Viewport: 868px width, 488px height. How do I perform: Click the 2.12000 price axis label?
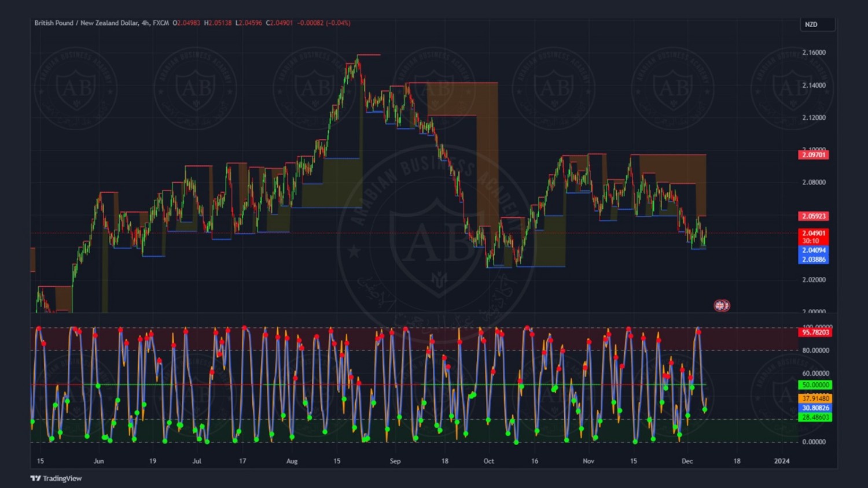coord(814,117)
